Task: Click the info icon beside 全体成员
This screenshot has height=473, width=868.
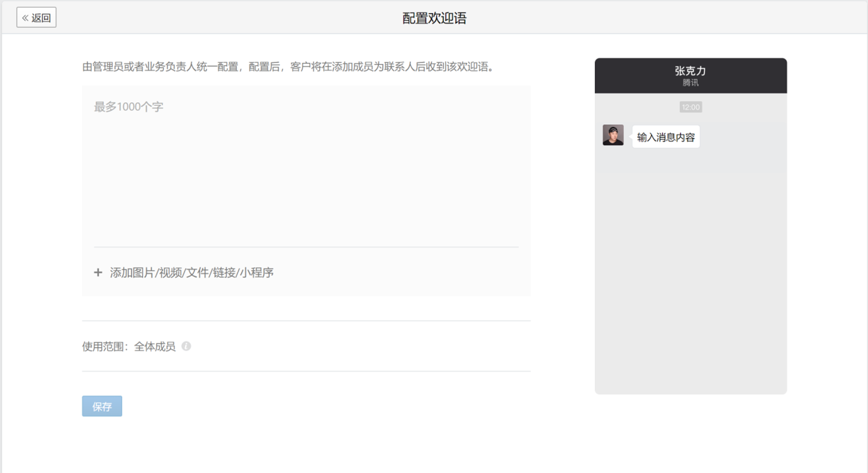Action: point(186,346)
